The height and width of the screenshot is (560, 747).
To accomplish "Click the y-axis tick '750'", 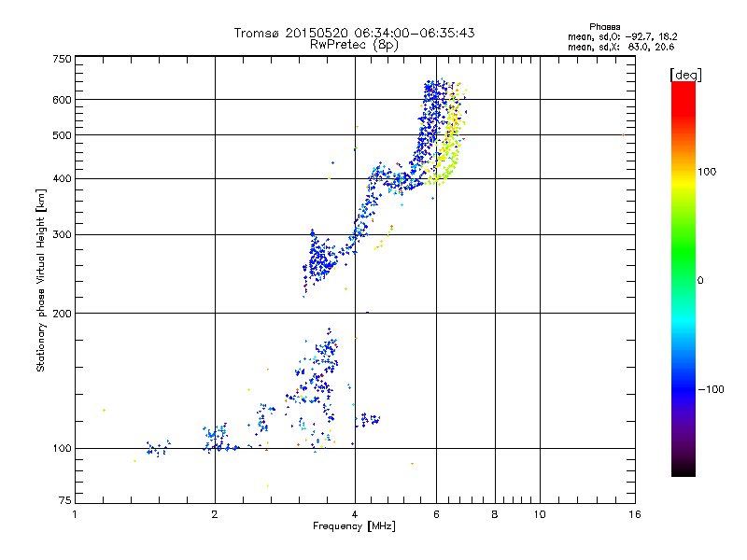I will click(x=62, y=59).
